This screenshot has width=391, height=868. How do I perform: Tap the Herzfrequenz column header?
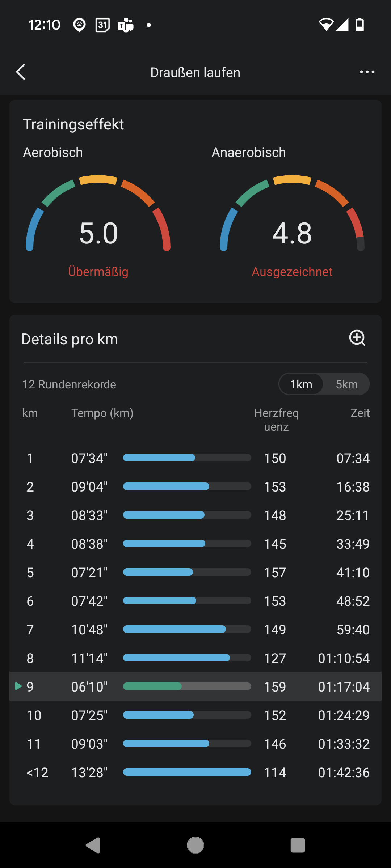[276, 420]
